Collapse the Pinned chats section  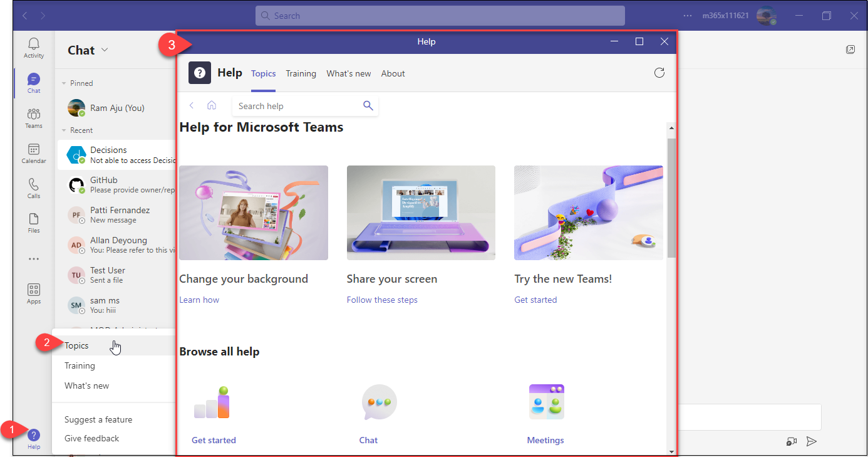(x=64, y=83)
